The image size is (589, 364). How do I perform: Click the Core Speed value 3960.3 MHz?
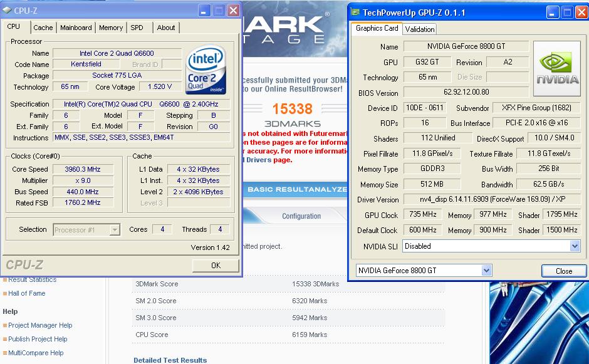83,169
